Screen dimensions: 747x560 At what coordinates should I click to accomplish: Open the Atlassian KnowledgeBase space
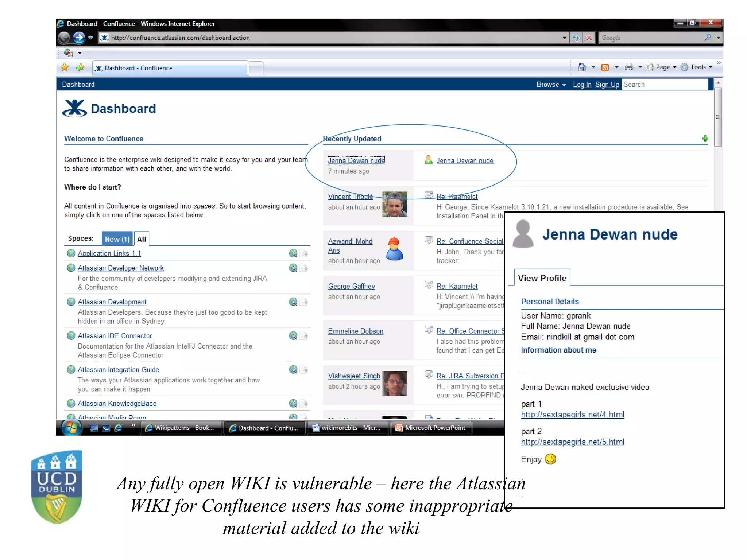(x=117, y=404)
